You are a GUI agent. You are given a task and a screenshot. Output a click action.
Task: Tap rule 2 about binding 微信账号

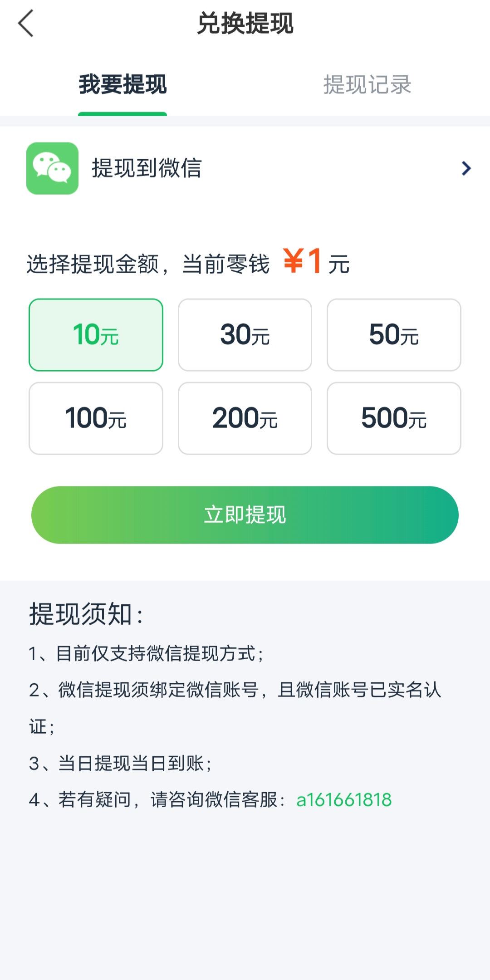[235, 708]
